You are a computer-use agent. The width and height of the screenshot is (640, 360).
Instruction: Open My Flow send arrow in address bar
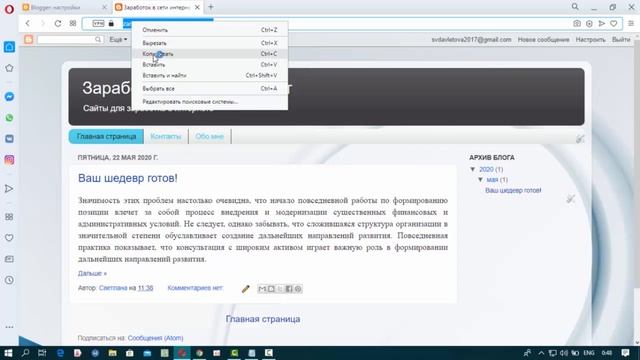click(x=602, y=24)
